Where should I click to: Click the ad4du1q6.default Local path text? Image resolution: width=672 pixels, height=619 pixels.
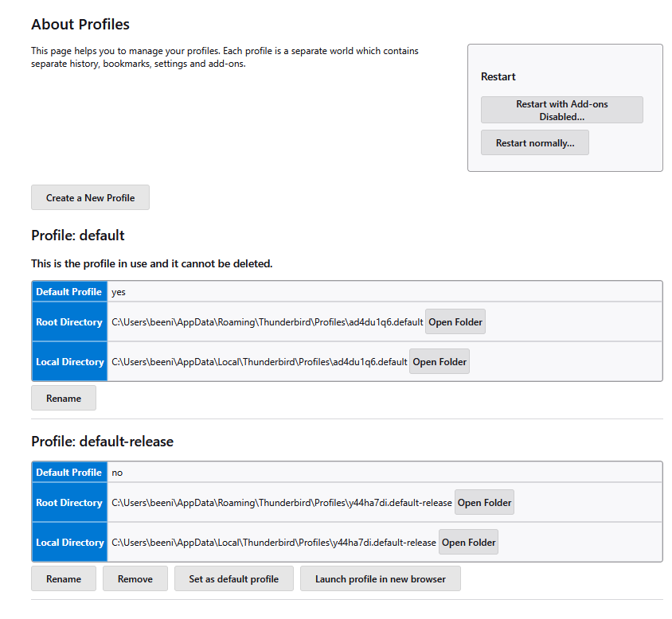[x=259, y=362]
